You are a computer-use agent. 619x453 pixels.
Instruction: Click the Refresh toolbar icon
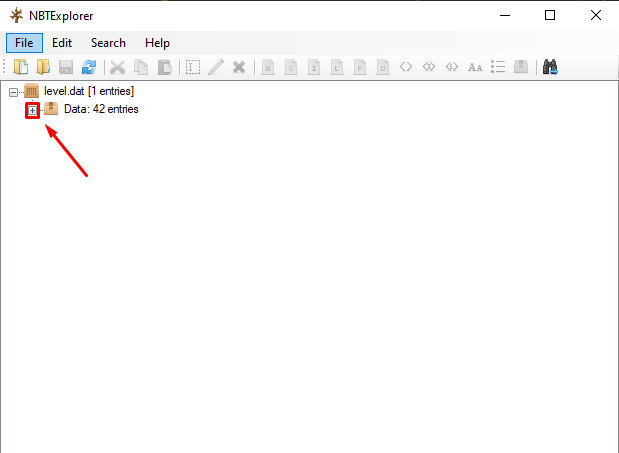[x=89, y=67]
